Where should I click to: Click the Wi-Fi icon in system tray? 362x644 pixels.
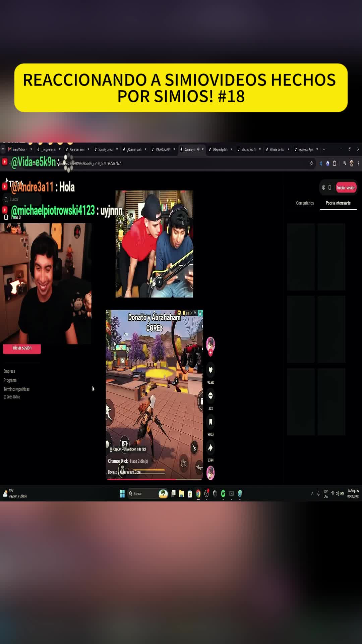[333, 493]
